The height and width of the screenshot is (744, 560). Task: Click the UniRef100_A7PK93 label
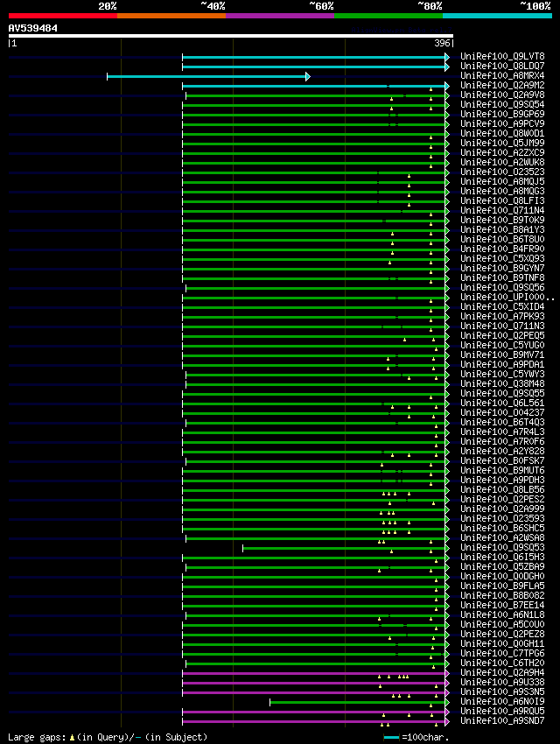[502, 317]
